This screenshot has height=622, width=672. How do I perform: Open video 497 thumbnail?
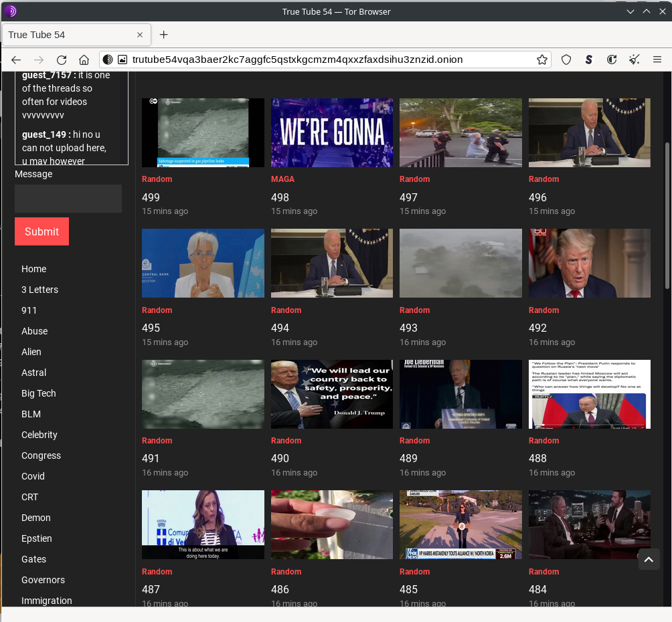pos(460,133)
